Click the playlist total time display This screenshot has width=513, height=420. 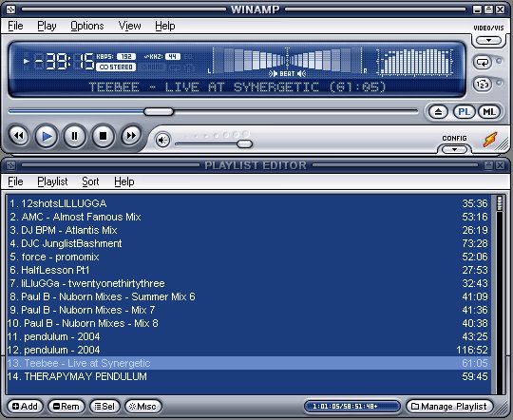(x=352, y=407)
